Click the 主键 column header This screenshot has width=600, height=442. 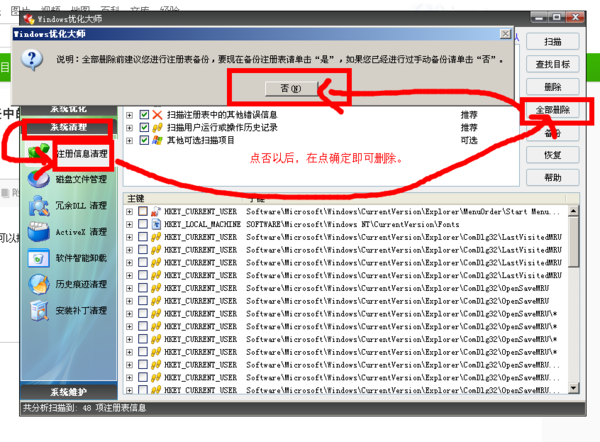click(184, 198)
